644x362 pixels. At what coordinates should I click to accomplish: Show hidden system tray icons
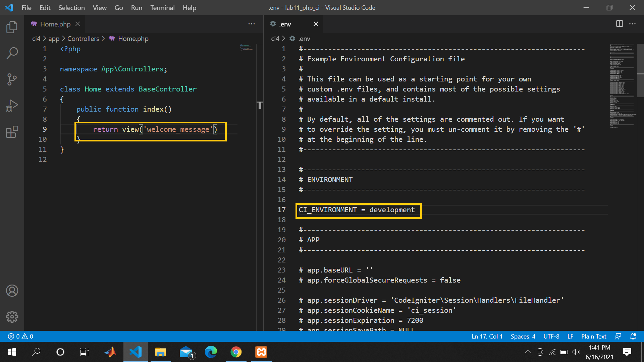pyautogui.click(x=528, y=352)
